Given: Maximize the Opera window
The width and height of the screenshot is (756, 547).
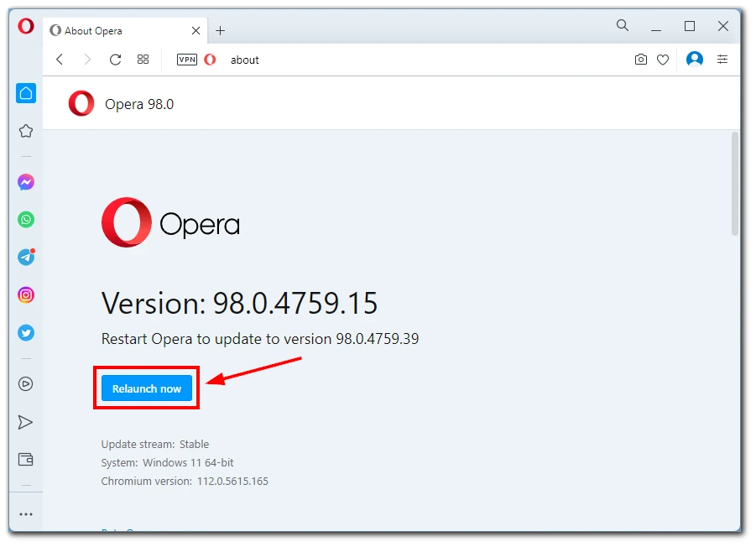Looking at the screenshot, I should (690, 26).
